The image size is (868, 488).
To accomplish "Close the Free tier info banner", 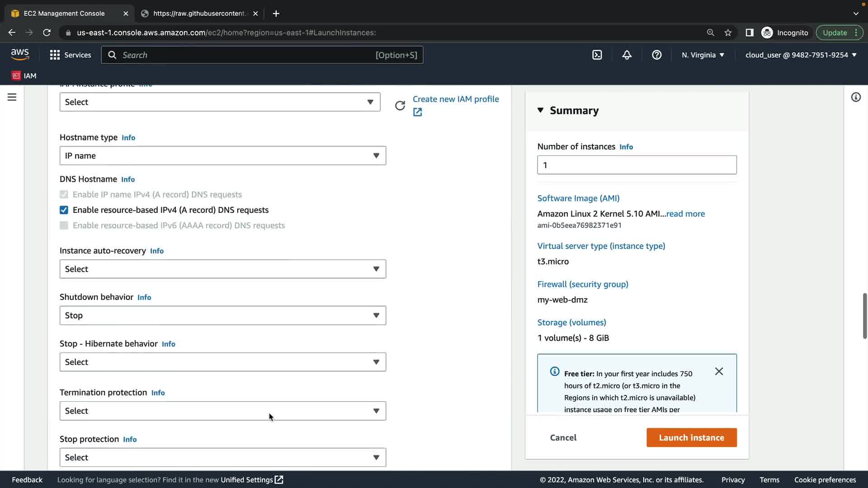I will coord(719,371).
